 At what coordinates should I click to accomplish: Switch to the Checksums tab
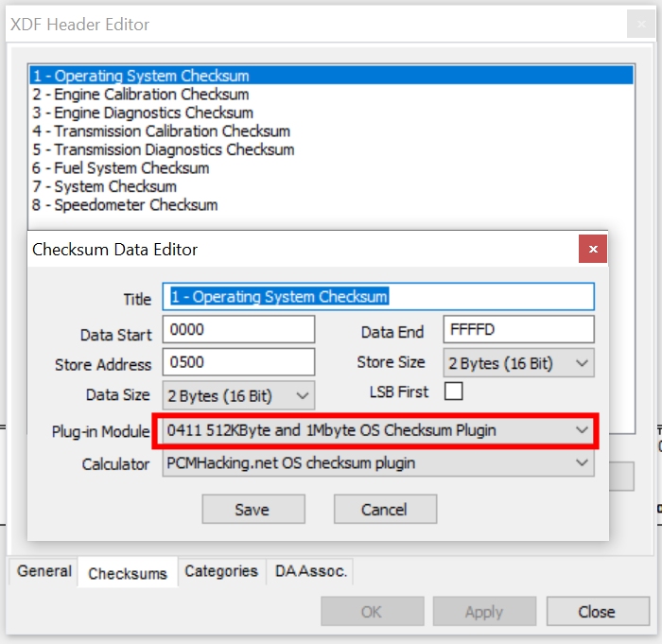[x=128, y=573]
